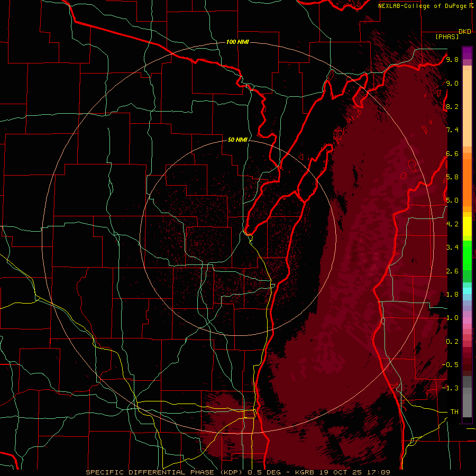Click the 1.8 scale label

tap(452, 295)
